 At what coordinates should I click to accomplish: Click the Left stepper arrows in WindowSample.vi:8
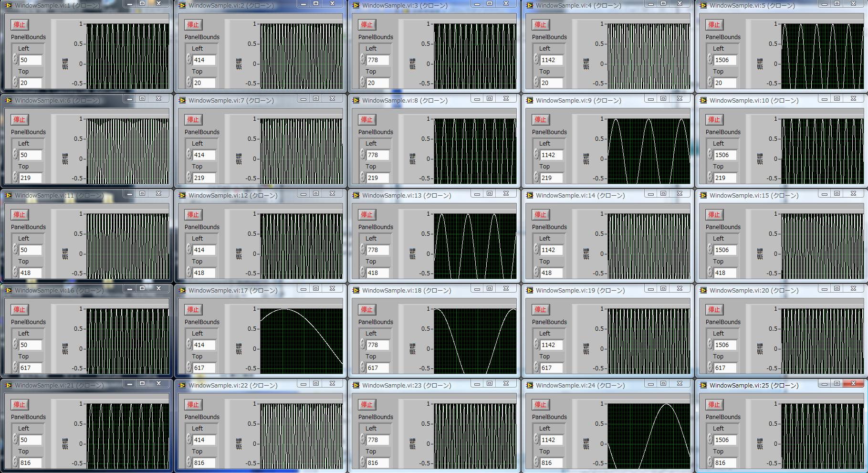[363, 155]
